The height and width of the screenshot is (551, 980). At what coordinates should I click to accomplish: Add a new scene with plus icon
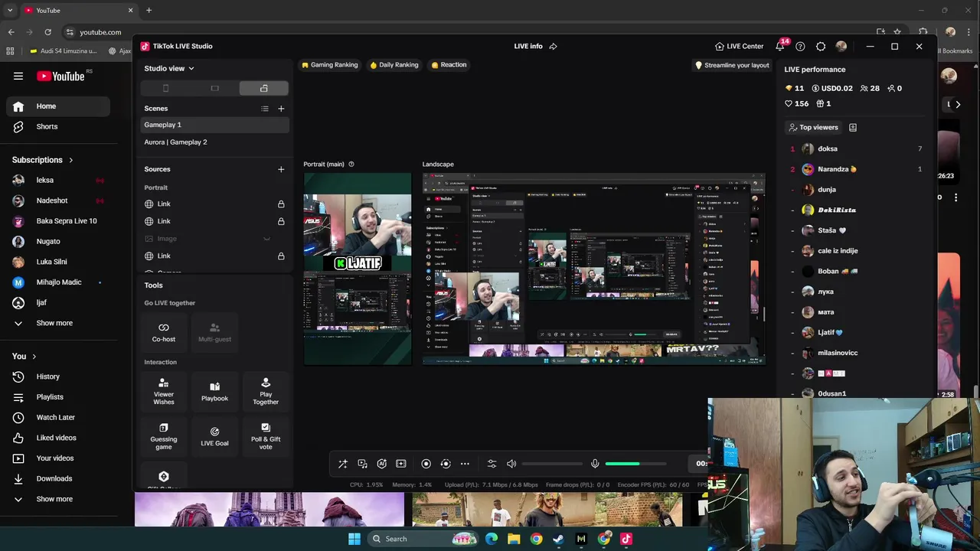(x=281, y=109)
